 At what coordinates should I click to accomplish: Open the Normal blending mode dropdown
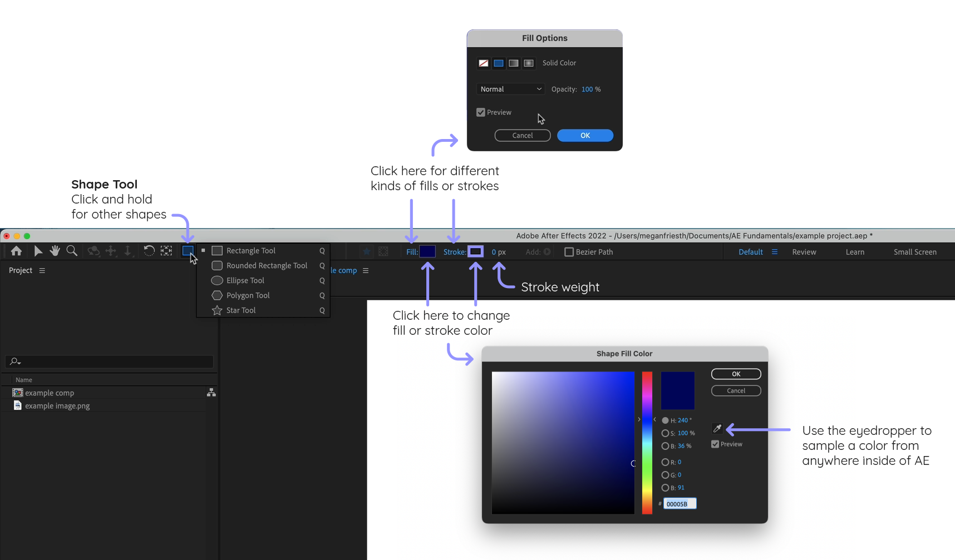pos(510,89)
